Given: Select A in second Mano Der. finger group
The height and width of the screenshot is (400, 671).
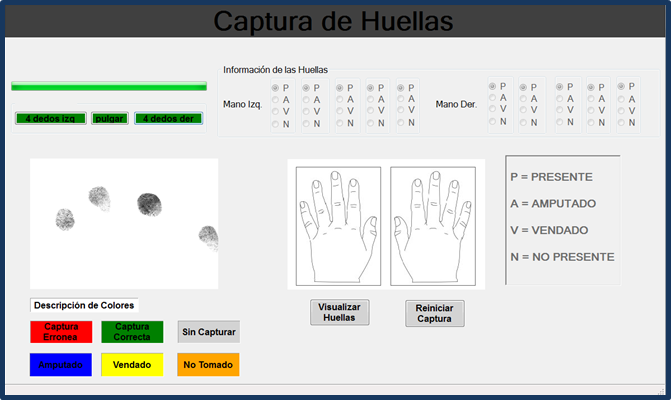Looking at the screenshot, I should tap(523, 98).
